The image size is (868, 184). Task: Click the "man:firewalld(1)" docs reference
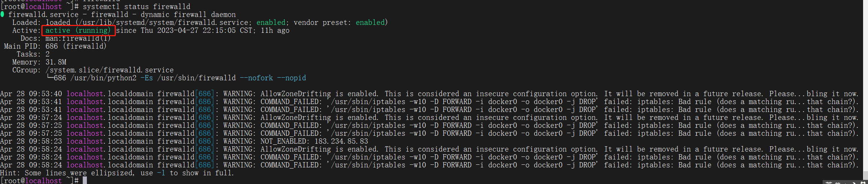point(78,38)
